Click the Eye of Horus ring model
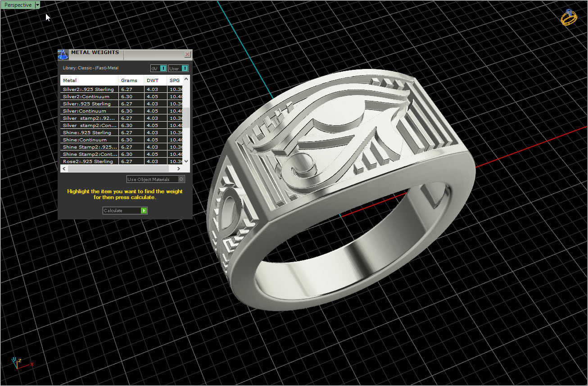588x386 pixels. 340,189
